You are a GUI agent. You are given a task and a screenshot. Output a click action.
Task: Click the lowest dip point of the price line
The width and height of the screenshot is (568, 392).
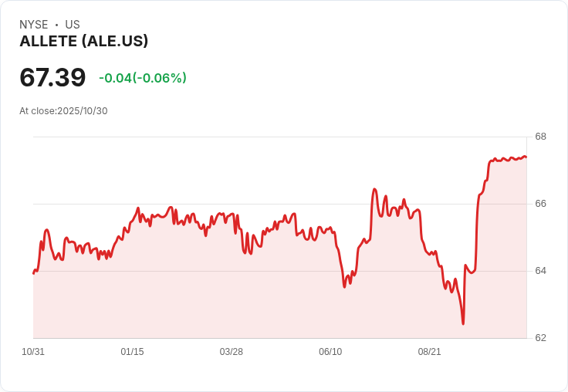click(x=463, y=323)
